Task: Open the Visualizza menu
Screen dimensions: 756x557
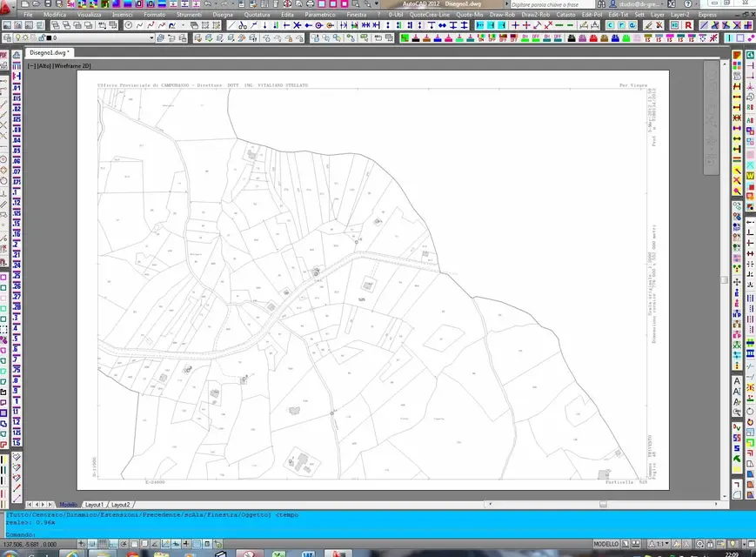Action: point(90,15)
